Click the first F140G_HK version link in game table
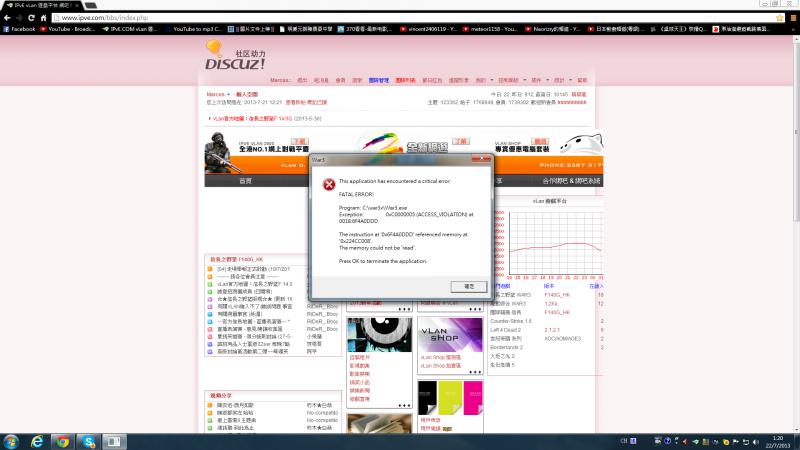 [557, 295]
